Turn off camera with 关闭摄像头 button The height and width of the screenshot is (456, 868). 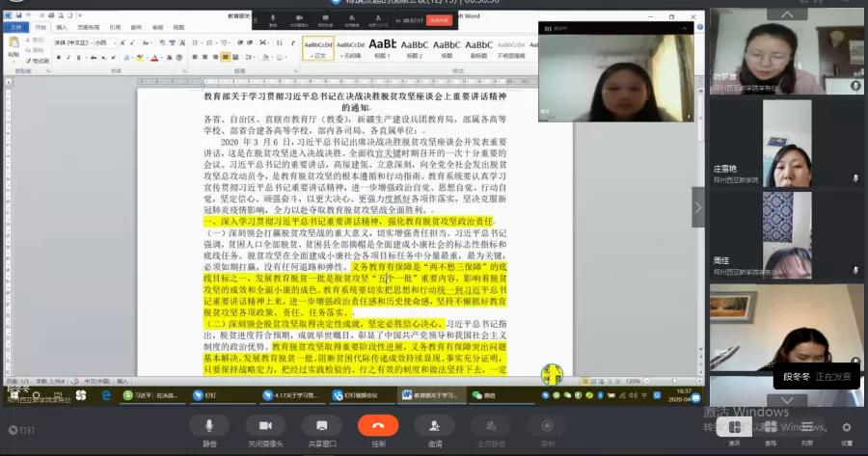point(266,425)
